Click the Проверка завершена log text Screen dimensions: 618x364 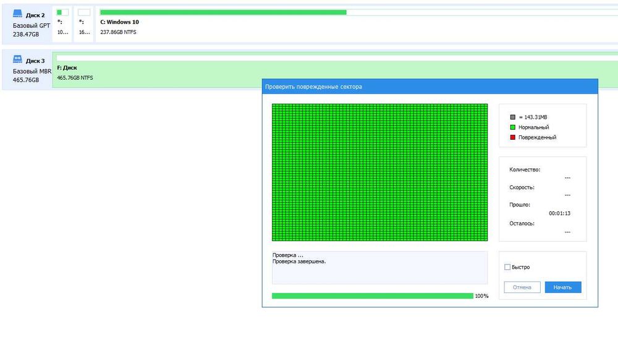pyautogui.click(x=299, y=261)
